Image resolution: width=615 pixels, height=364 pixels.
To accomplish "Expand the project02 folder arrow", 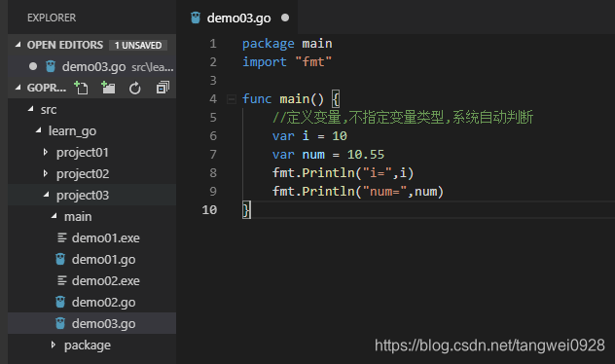I will pyautogui.click(x=46, y=174).
